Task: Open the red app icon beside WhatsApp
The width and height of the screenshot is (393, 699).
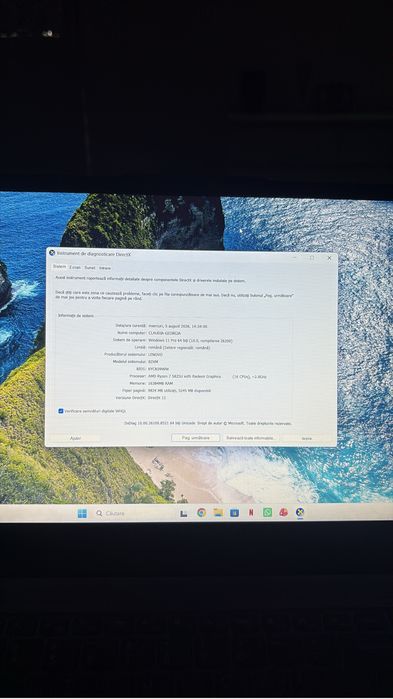Action: point(283,513)
